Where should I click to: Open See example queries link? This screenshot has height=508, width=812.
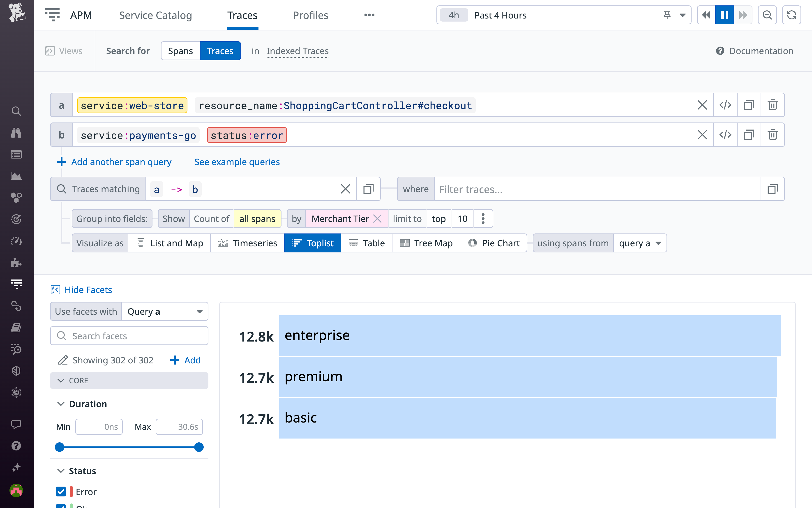click(237, 162)
